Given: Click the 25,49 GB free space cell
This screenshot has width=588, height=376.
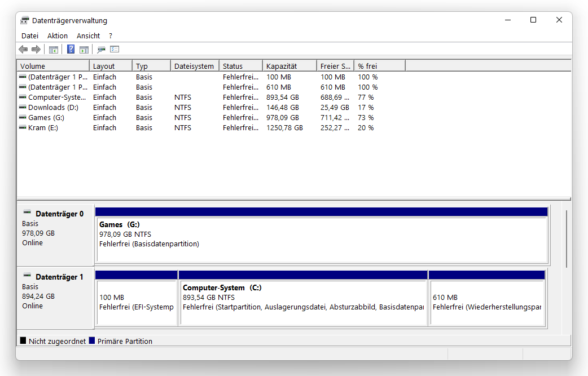Looking at the screenshot, I should point(335,108).
